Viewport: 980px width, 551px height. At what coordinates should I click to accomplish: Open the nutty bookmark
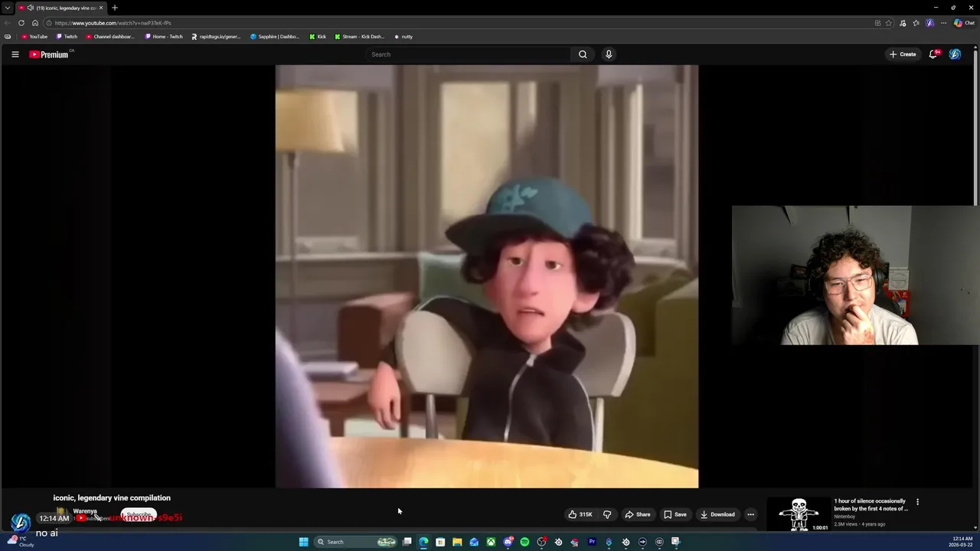[403, 37]
